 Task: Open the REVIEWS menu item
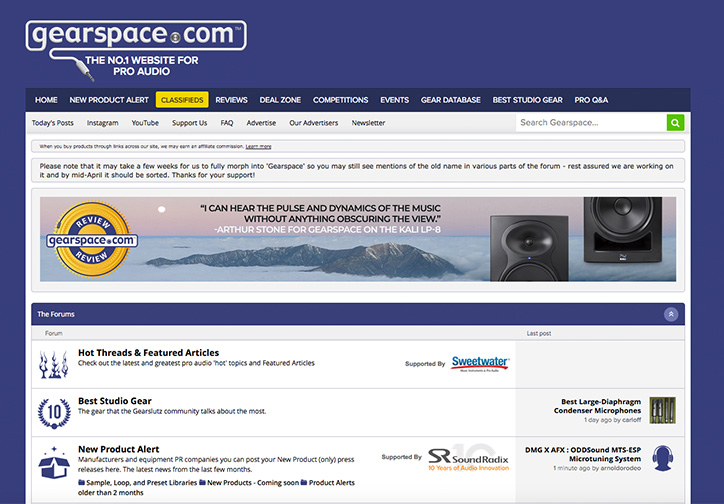point(231,100)
